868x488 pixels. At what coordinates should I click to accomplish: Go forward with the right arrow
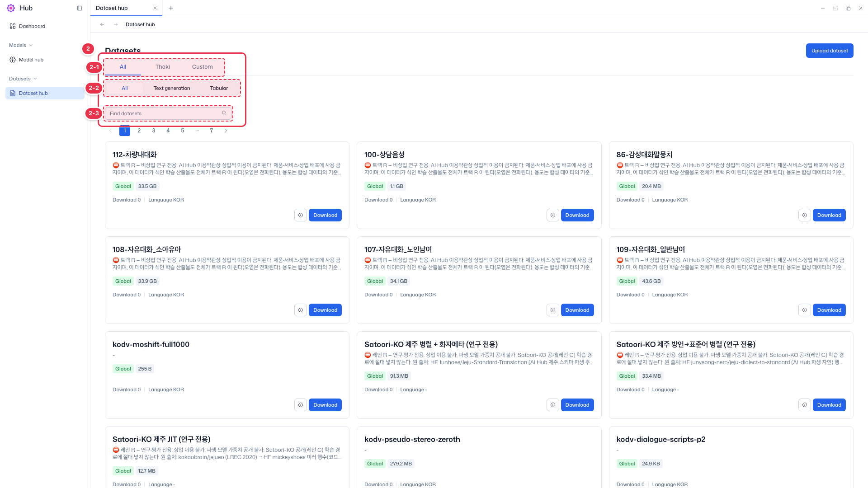[116, 24]
